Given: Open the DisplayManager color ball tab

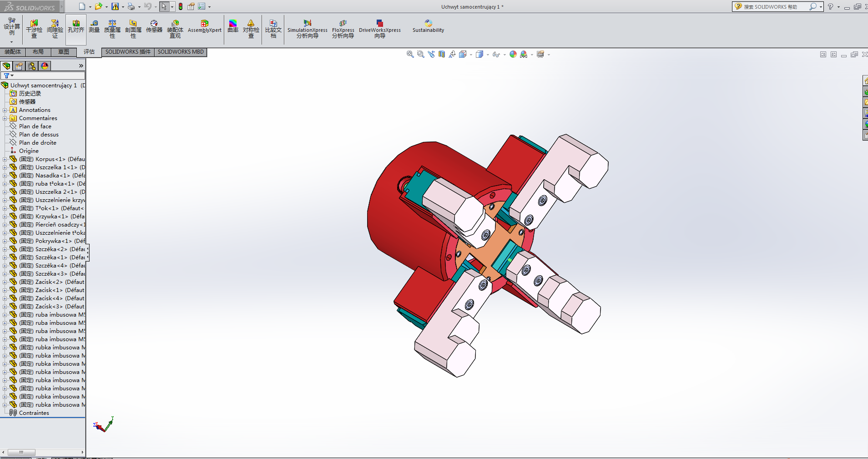Looking at the screenshot, I should [45, 66].
